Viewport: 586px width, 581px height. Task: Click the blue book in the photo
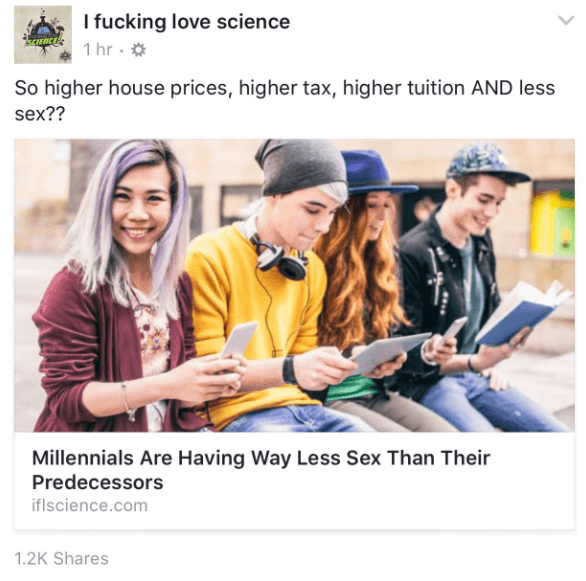(521, 314)
